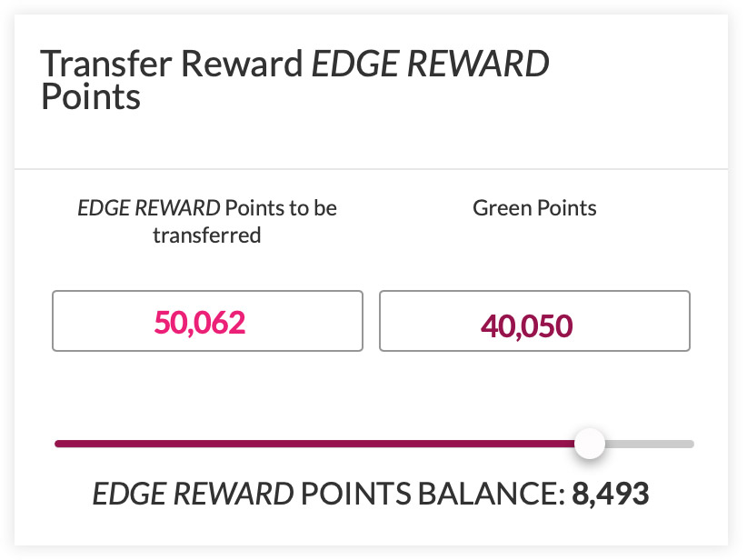Click the far-right end of slider track
Screen dimensions: 747x560
tap(691, 444)
